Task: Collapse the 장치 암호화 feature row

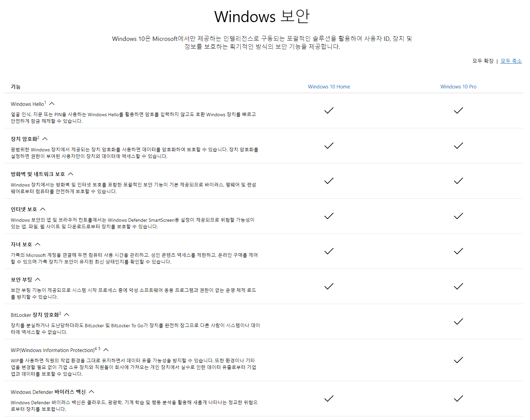Action: point(45,139)
